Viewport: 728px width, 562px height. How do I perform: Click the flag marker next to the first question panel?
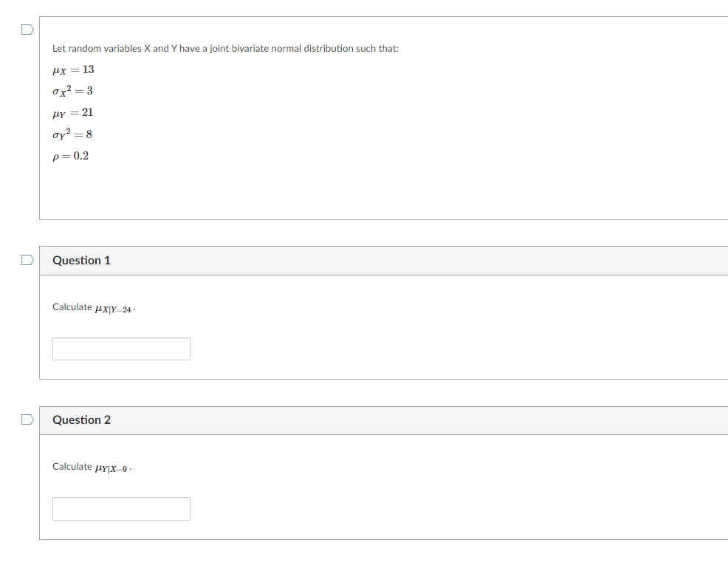click(x=27, y=259)
